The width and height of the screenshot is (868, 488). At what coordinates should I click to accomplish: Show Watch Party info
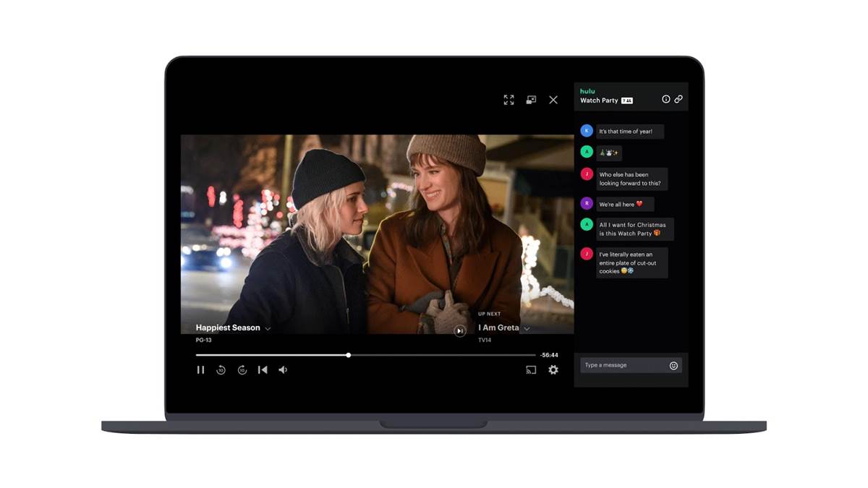[666, 99]
